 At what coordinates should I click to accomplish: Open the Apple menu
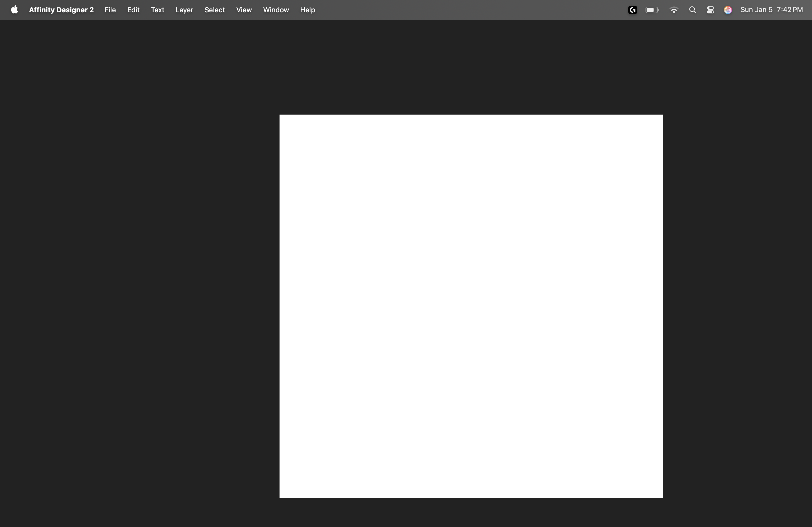pos(14,10)
